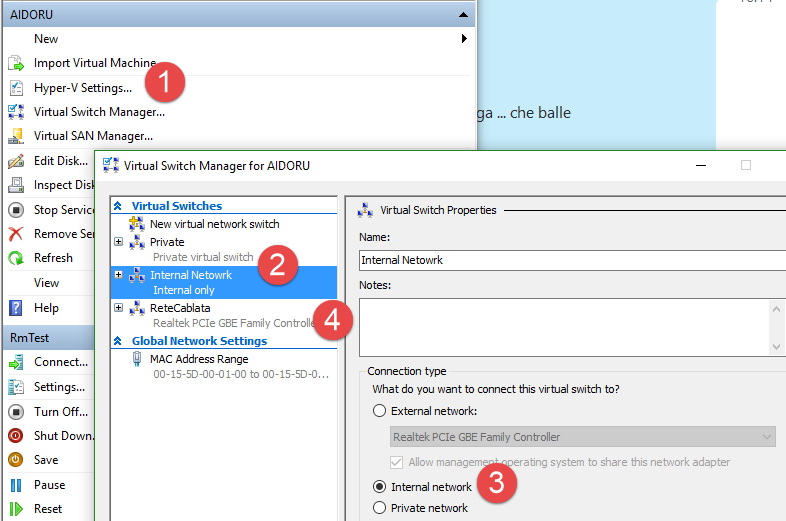Click the RmTest Settings icon
Image resolution: width=786 pixels, height=521 pixels.
coord(16,387)
